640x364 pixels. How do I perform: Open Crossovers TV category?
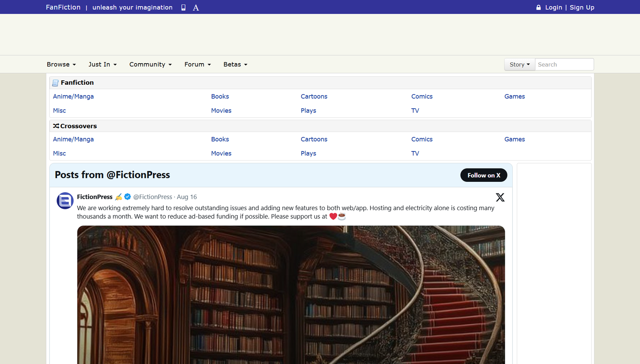click(415, 153)
